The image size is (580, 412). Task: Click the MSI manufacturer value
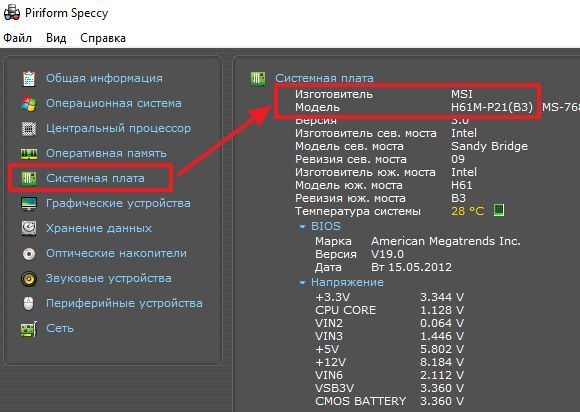point(462,94)
